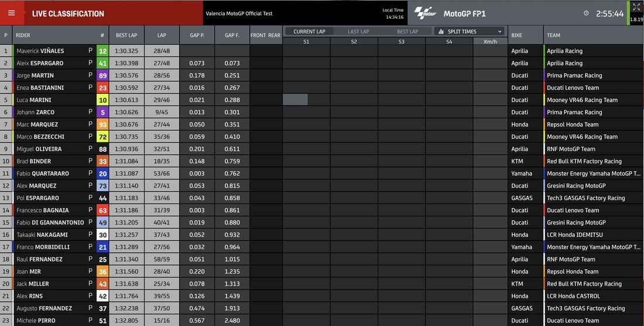Screen dimensions: 644x326
Task: Select rider Fabio DI GIANNANTONIO
Action: [x=50, y=222]
